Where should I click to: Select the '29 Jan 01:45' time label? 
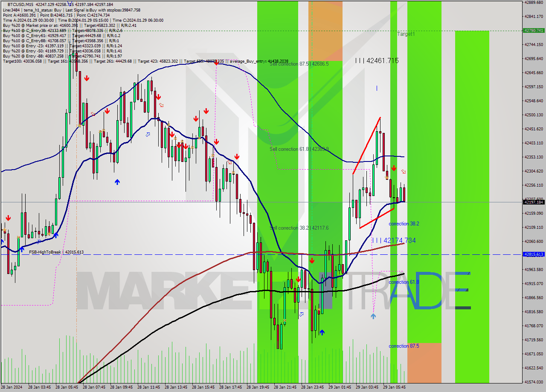(340, 388)
